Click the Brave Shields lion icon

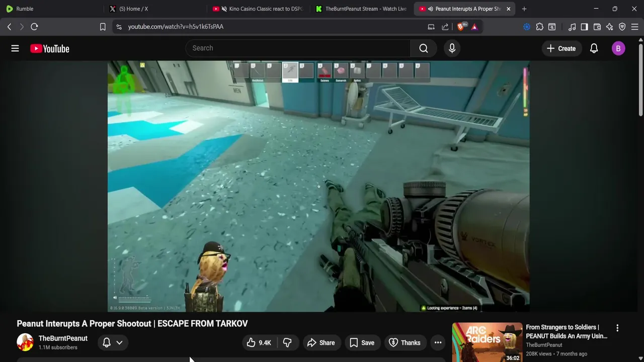tap(461, 27)
